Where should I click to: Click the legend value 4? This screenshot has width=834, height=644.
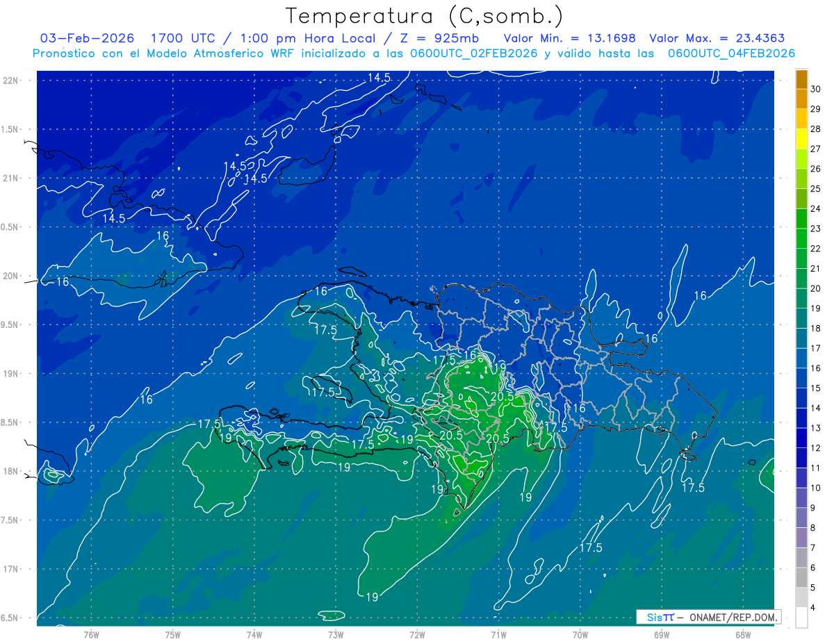(x=814, y=607)
